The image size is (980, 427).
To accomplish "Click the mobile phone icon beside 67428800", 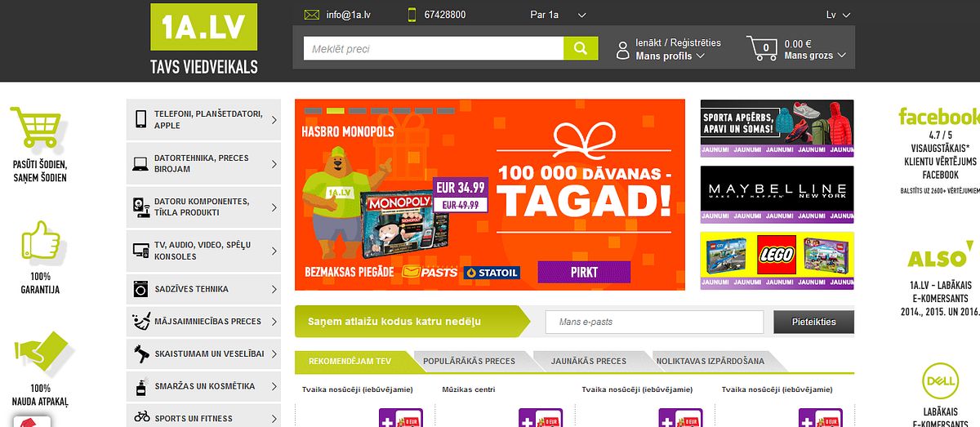I will [412, 15].
